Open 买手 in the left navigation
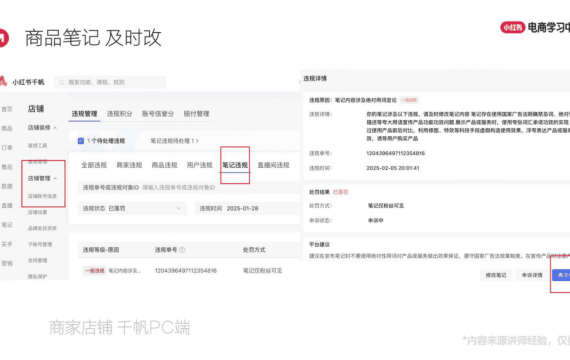The image size is (570, 360). [7, 244]
